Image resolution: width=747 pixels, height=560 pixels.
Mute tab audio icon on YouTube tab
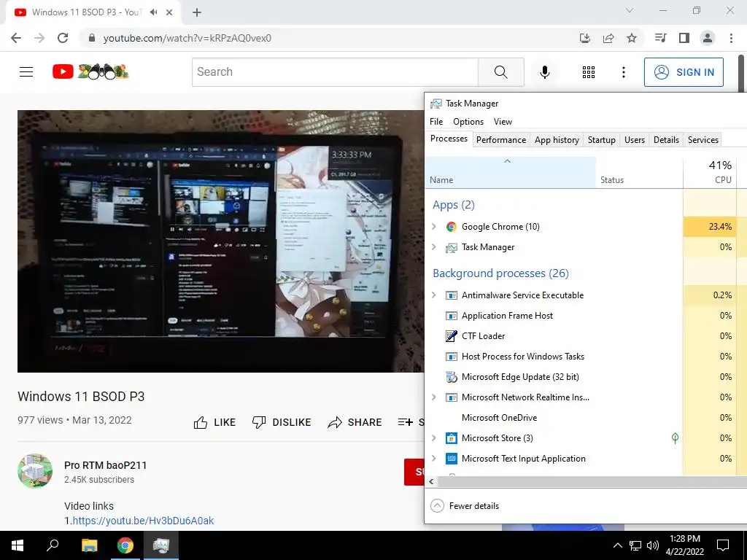point(153,12)
